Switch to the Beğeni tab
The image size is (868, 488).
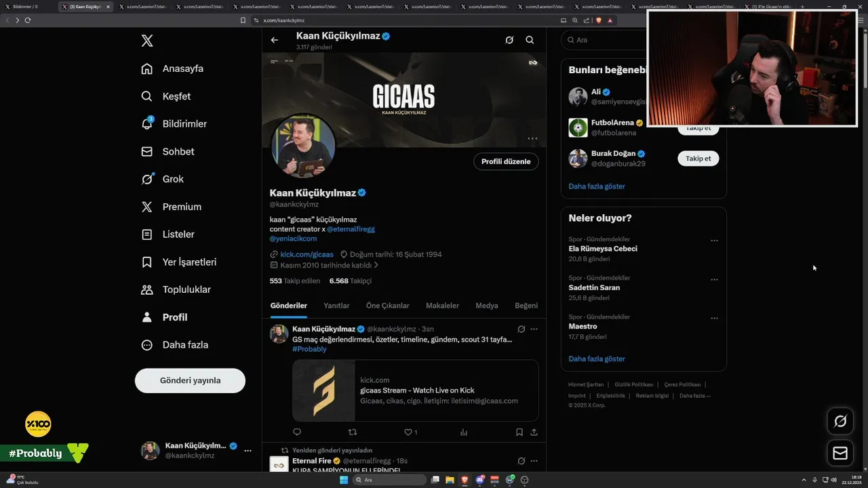coord(526,306)
